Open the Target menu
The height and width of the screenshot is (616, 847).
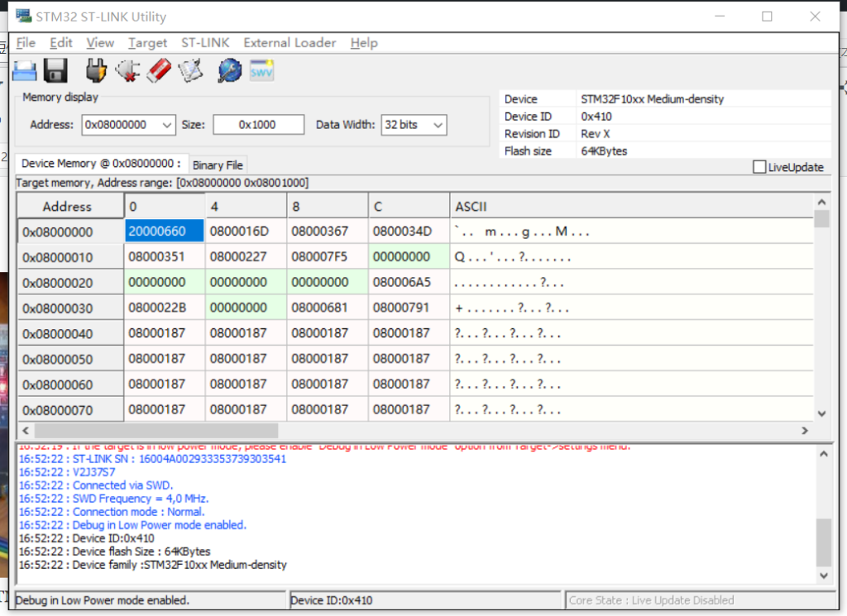[147, 43]
